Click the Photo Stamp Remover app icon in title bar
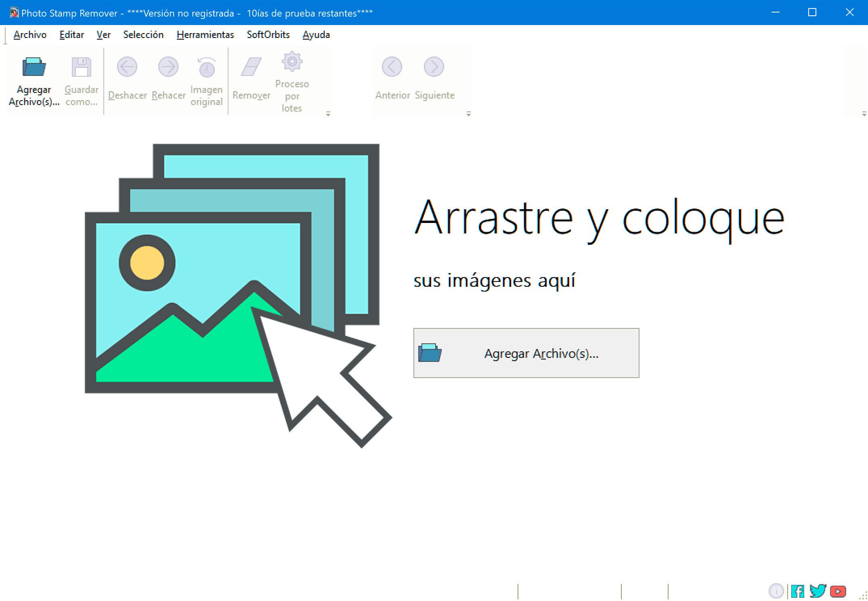This screenshot has height=601, width=868. [14, 13]
